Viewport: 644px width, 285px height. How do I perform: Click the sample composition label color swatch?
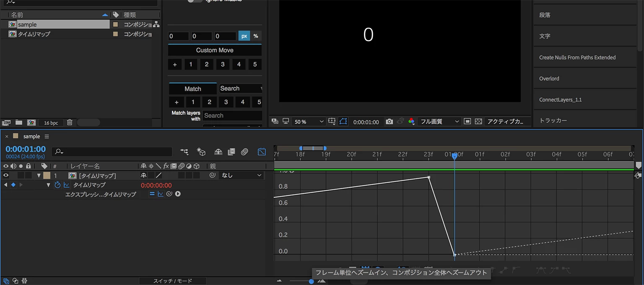click(x=115, y=24)
